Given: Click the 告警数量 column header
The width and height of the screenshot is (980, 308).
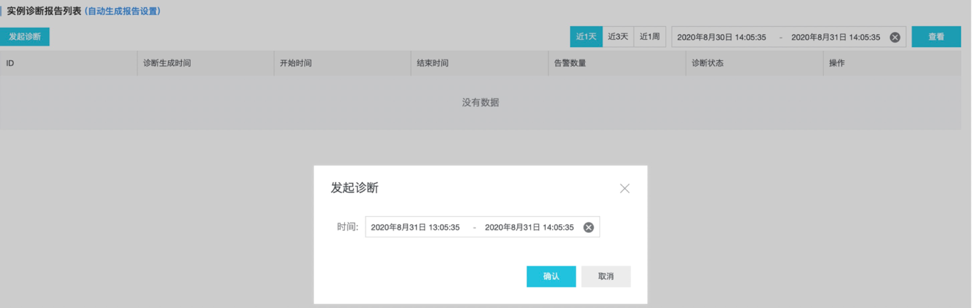Looking at the screenshot, I should point(569,63).
